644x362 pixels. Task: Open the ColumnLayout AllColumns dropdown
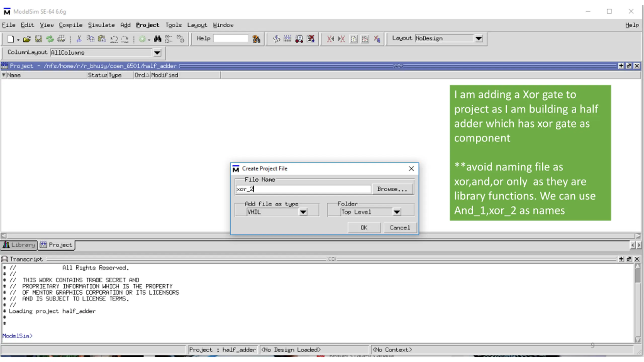(157, 53)
